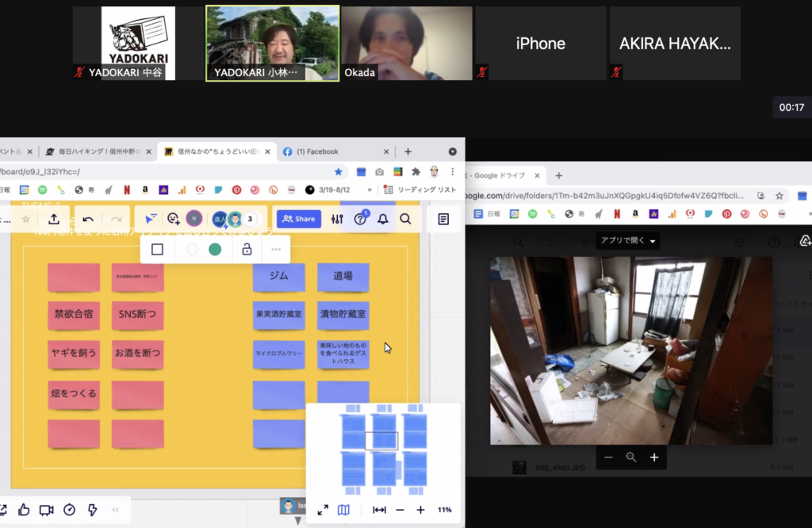This screenshot has width=812, height=528.
Task: Select the pink sticky note 畑をつくる
Action: (x=74, y=395)
